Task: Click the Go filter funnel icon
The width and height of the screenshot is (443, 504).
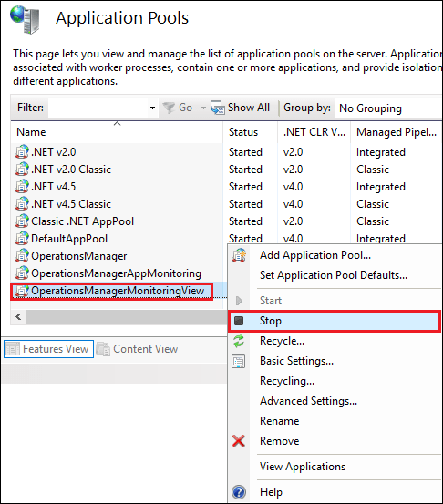Action: tap(169, 108)
